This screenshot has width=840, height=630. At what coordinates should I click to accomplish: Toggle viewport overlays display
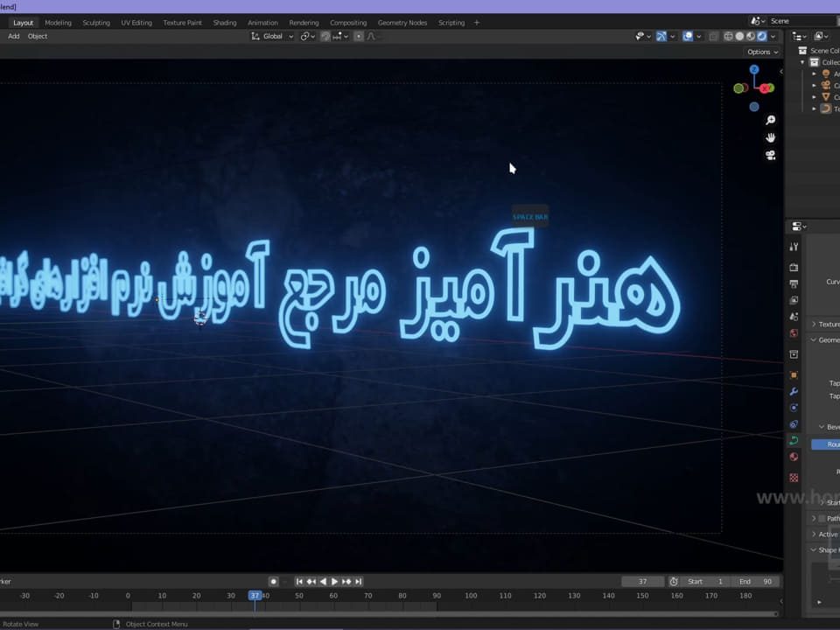[688, 37]
